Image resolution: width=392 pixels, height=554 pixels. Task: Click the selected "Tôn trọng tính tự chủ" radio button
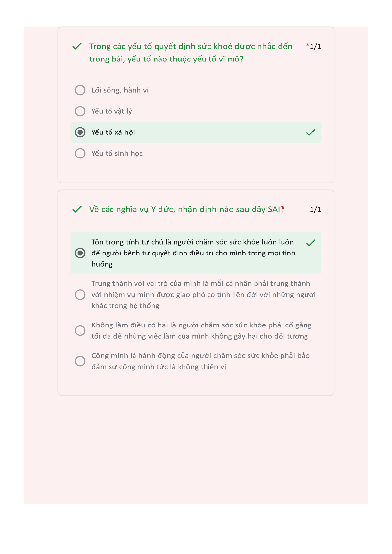tap(80, 253)
